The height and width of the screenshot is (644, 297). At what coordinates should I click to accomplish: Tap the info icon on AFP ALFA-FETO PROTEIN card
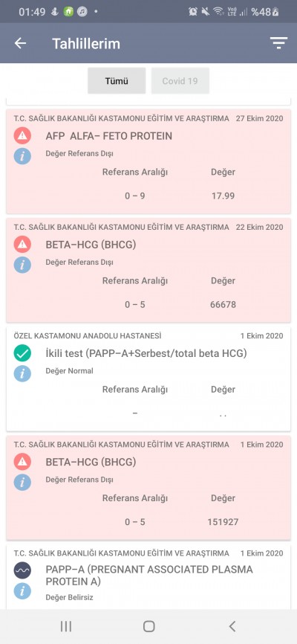point(22,156)
